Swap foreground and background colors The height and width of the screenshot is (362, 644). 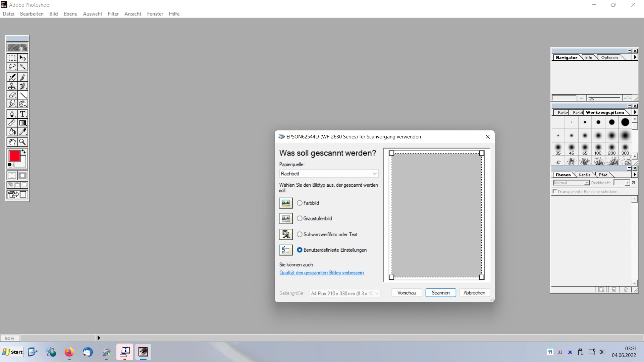(24, 152)
